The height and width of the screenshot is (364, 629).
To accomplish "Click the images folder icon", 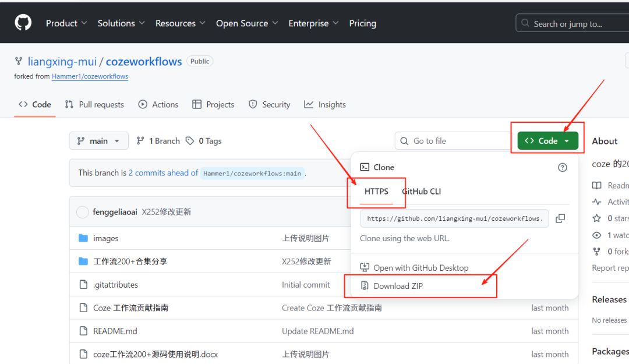I will click(x=83, y=238).
